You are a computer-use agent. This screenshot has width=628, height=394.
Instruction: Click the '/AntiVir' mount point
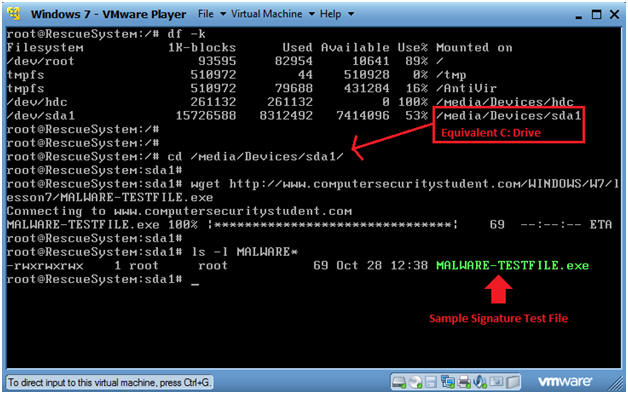pos(466,88)
